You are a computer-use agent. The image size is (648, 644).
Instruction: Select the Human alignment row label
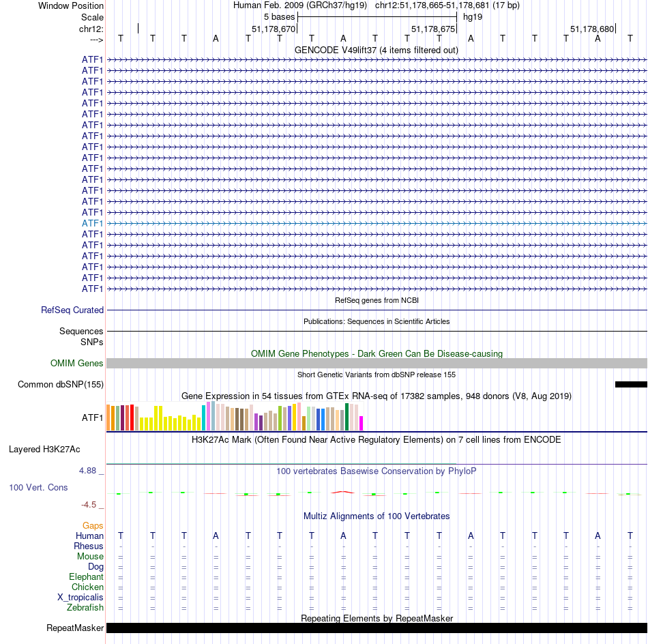[x=89, y=536]
